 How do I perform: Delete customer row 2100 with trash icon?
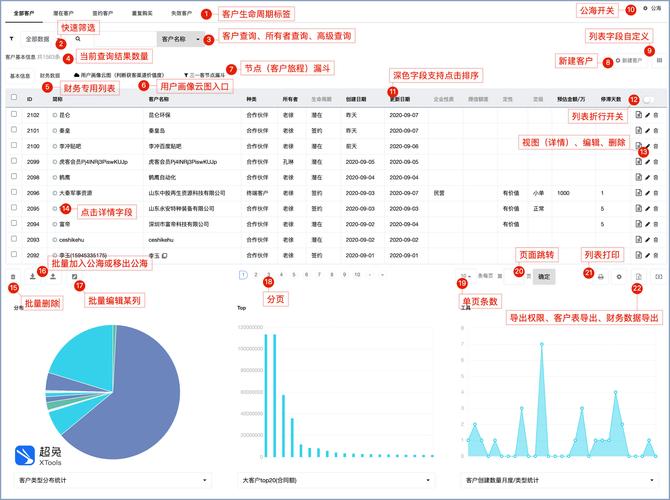pyautogui.click(x=656, y=146)
